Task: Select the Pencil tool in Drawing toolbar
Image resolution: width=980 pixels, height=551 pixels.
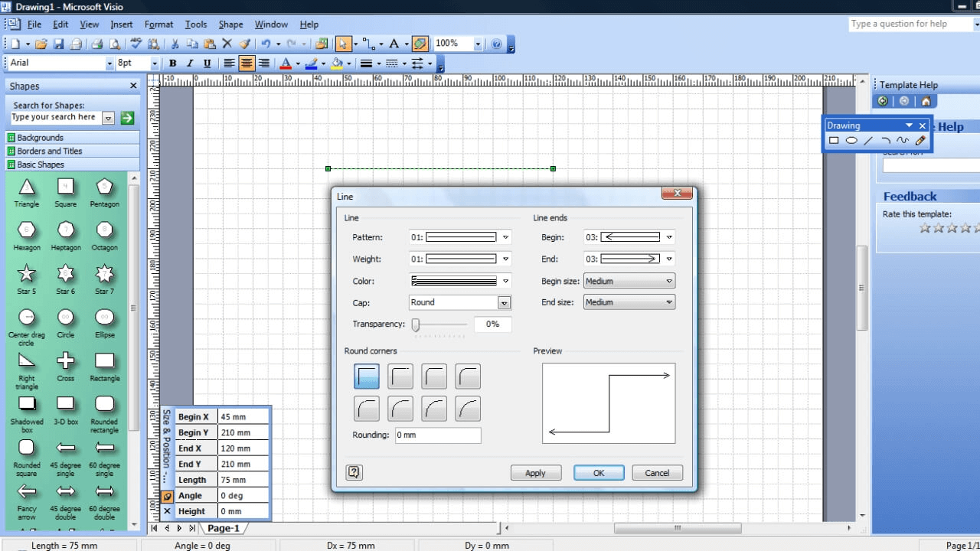Action: point(920,141)
